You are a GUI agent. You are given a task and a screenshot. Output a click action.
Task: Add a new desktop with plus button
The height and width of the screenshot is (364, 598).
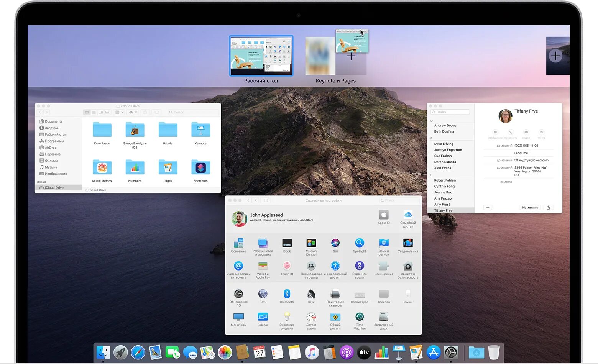point(555,56)
